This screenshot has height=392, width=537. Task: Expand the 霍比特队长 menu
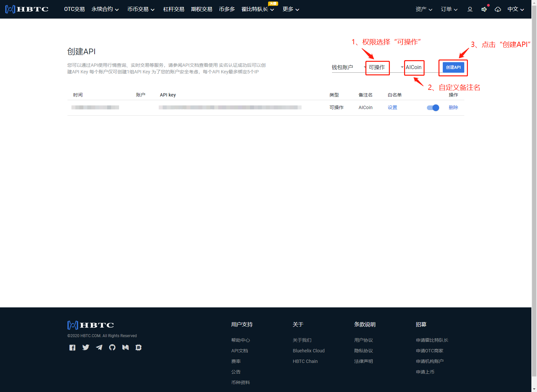pos(258,9)
